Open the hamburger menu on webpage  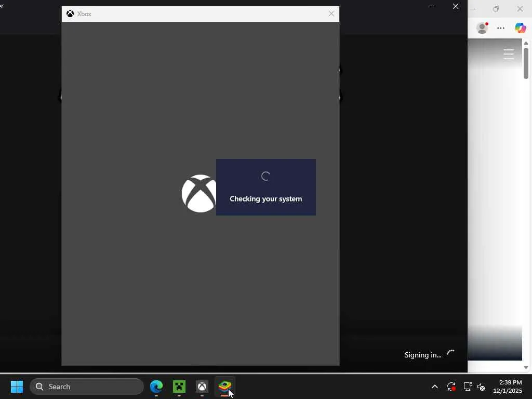pos(509,54)
